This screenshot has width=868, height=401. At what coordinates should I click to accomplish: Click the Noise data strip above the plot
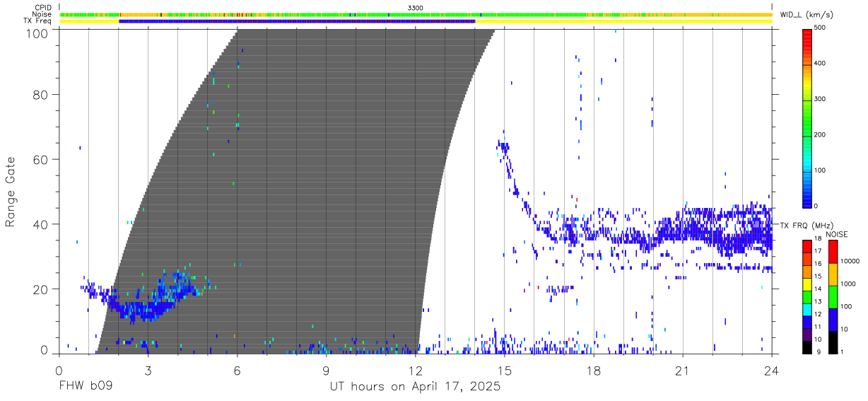(416, 14)
